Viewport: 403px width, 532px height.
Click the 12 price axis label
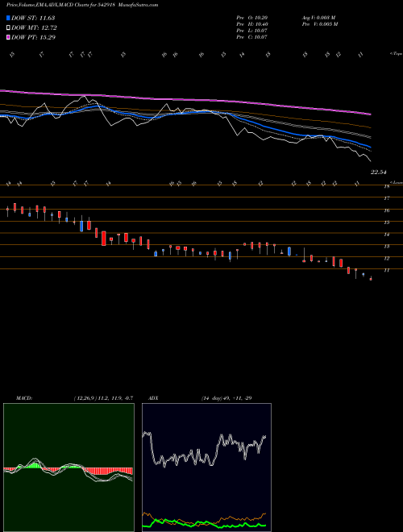[386, 258]
